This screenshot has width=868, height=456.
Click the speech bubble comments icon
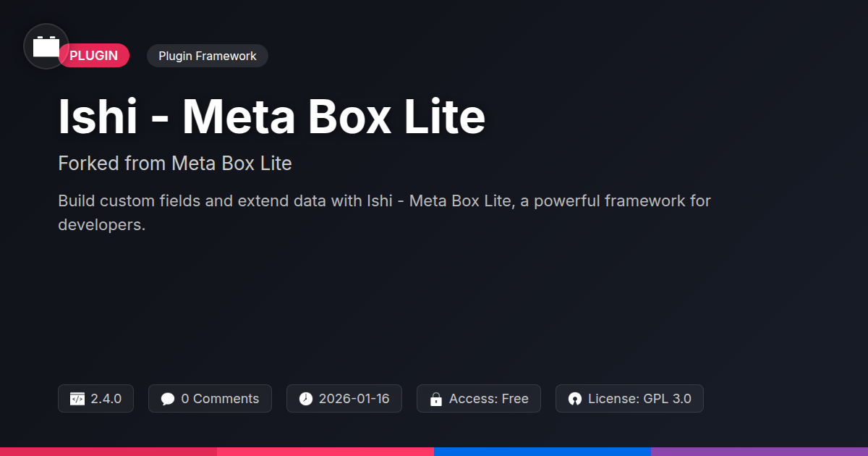click(168, 399)
